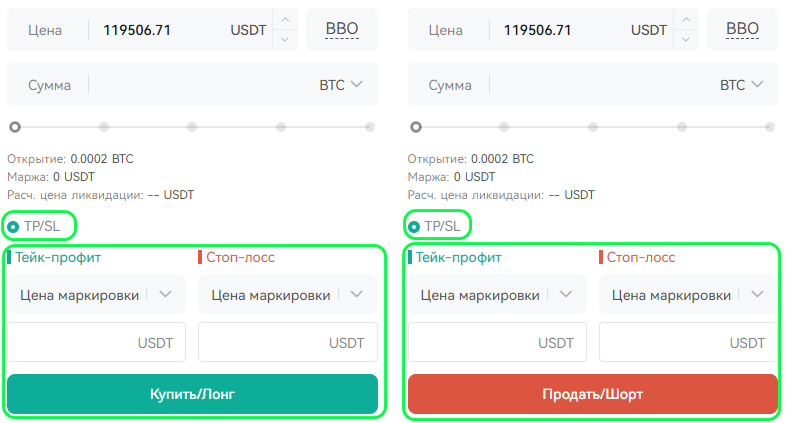Focus take-profit USDT field above Продать/Шорт
The height and width of the screenshot is (423, 785).
click(497, 342)
